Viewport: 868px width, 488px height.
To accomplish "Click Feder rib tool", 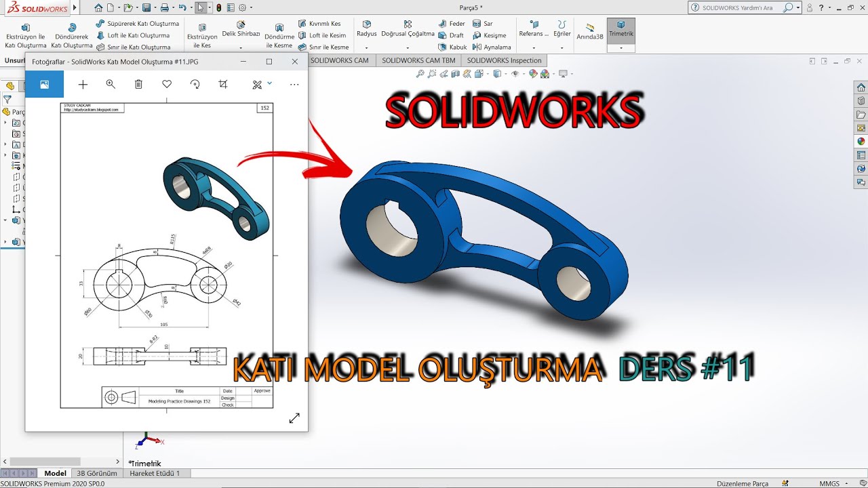I will [452, 23].
